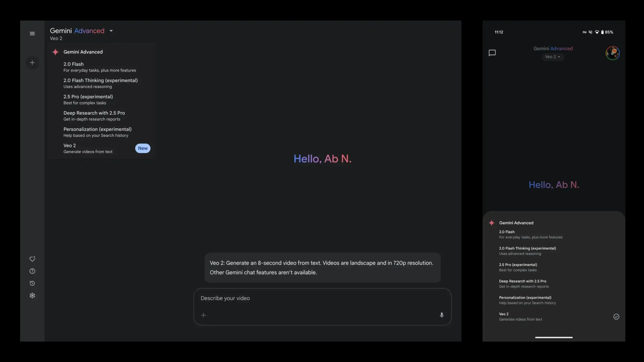Click the Hello, Ab N. greeting in mobile view

coord(554,185)
